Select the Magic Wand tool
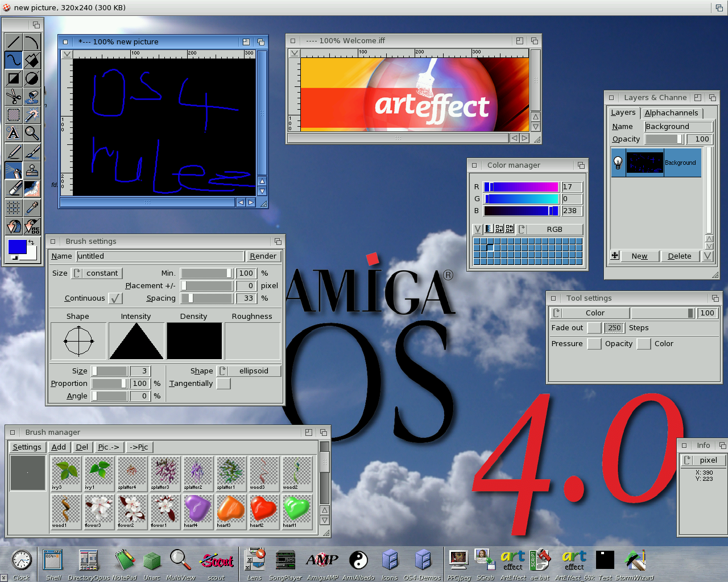The image size is (728, 582). [x=32, y=115]
